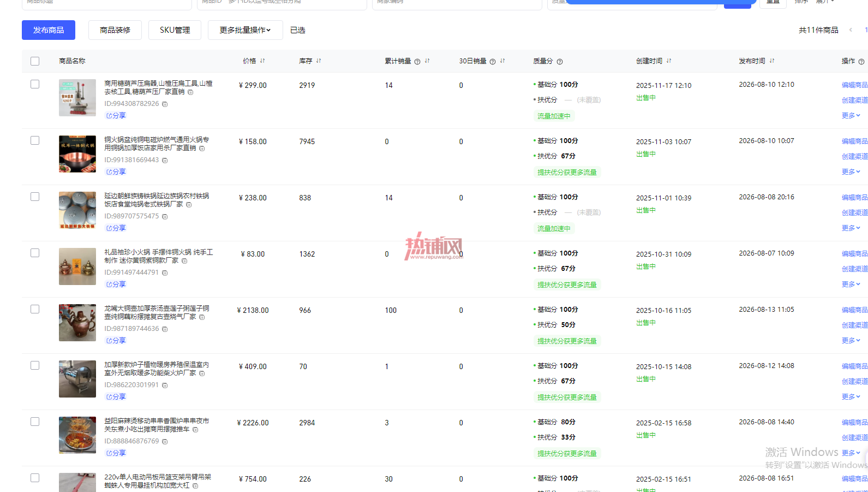Viewport: 868px width, 492px height.
Task: Sort by 发布时间 column icon
Action: (x=772, y=61)
